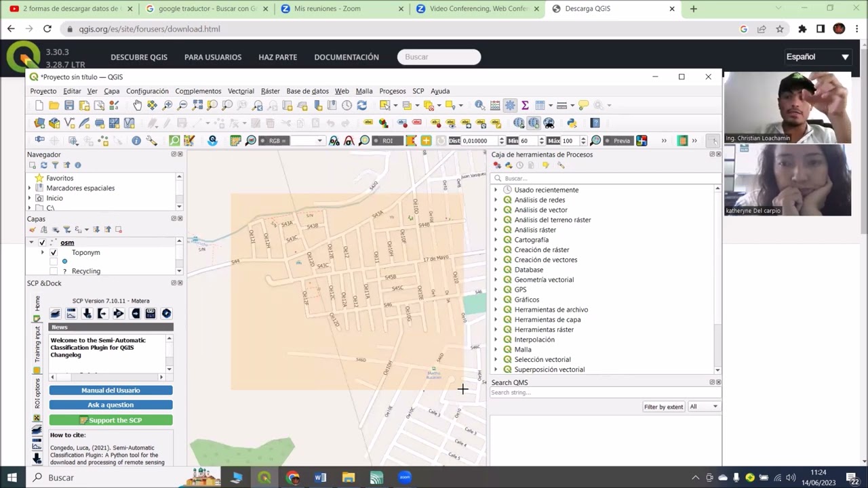
Task: Click Ask a question button
Action: 111,405
